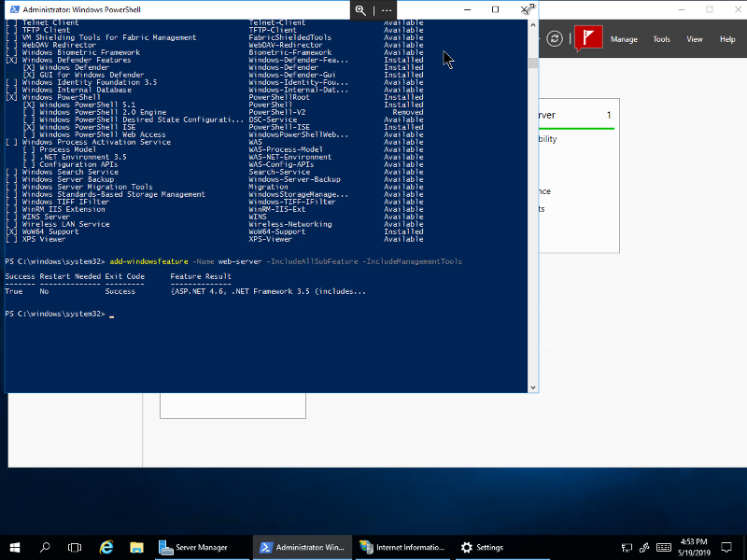Click the 'Windows Server Backup' row text

tap(67, 179)
